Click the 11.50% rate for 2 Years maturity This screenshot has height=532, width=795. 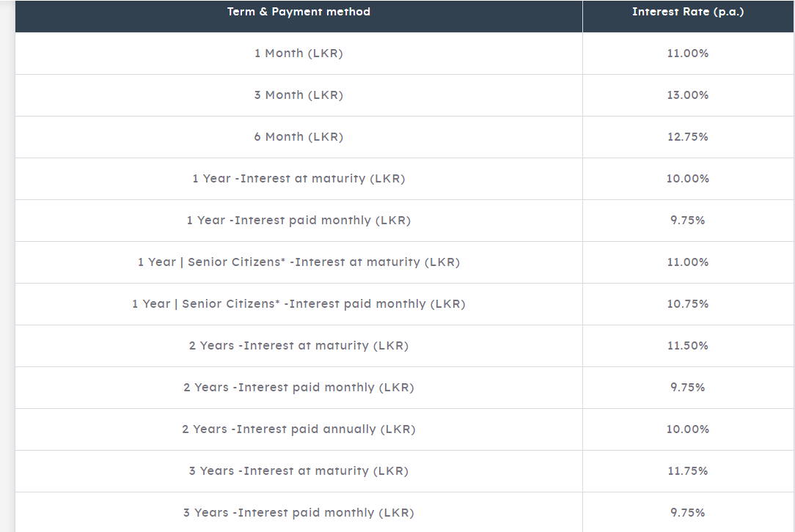[688, 346]
